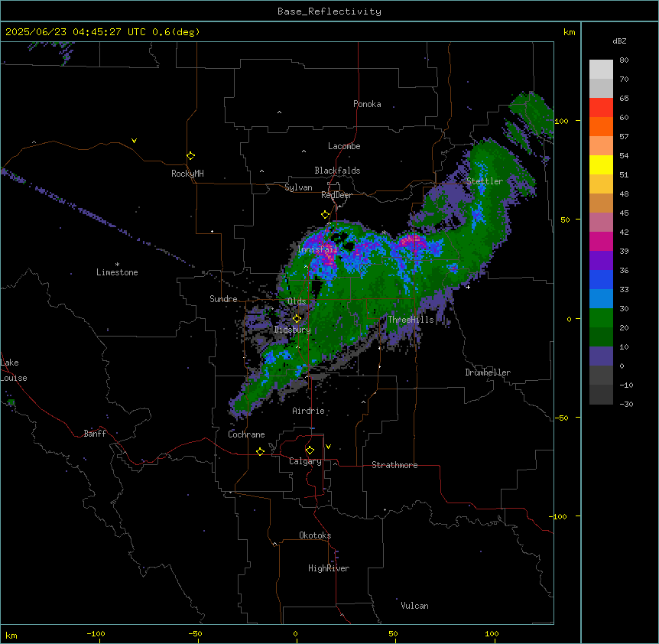This screenshot has width=659, height=644.
Task: Click the km label at bottom-left corner
Action: point(11,636)
